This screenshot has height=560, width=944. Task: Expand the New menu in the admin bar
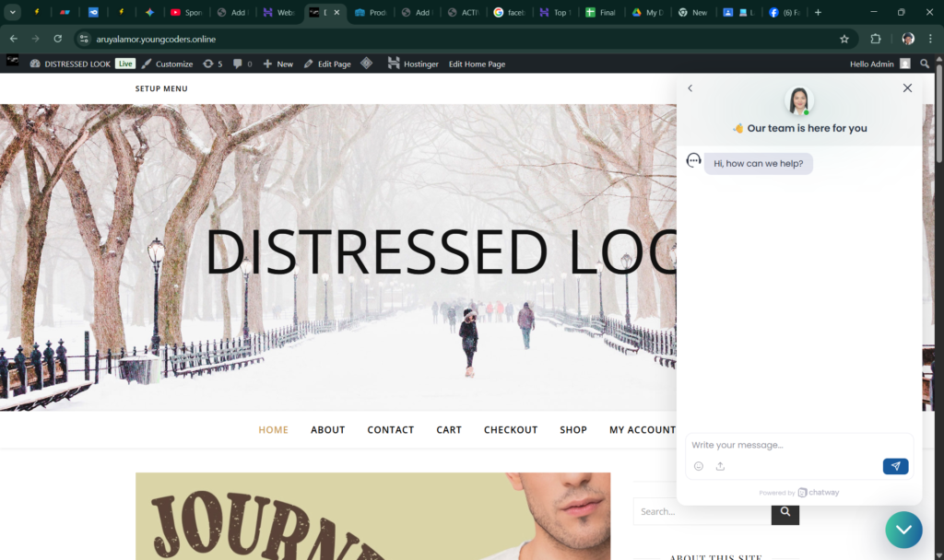point(277,63)
